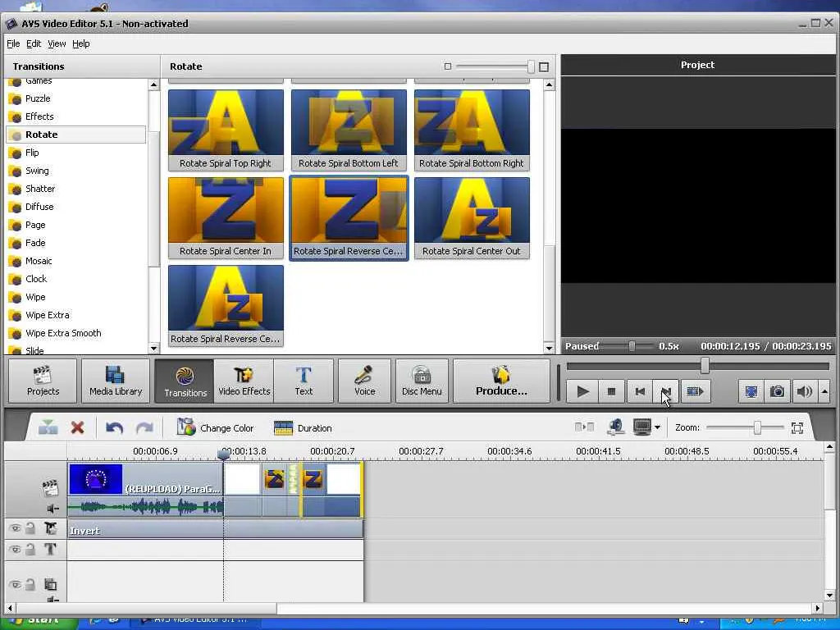Open the Media Library
Viewport: 840px width, 630px height.
coord(116,381)
